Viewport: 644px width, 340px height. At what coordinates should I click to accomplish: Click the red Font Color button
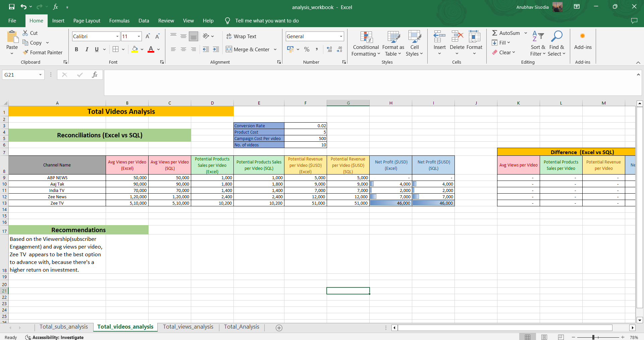point(151,49)
